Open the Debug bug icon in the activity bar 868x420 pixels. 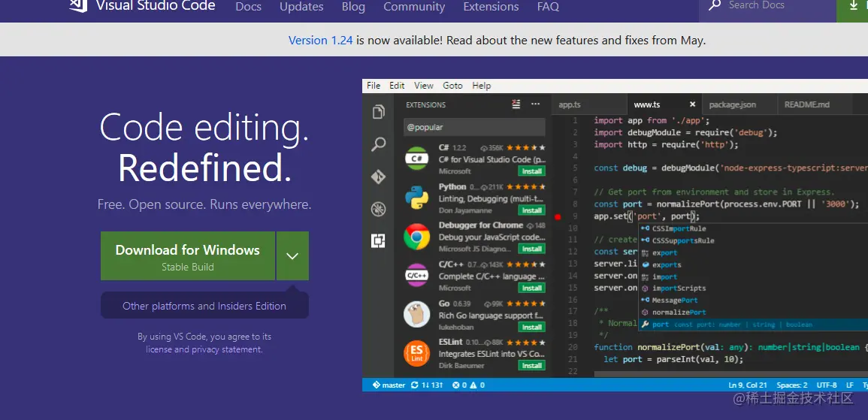[379, 209]
